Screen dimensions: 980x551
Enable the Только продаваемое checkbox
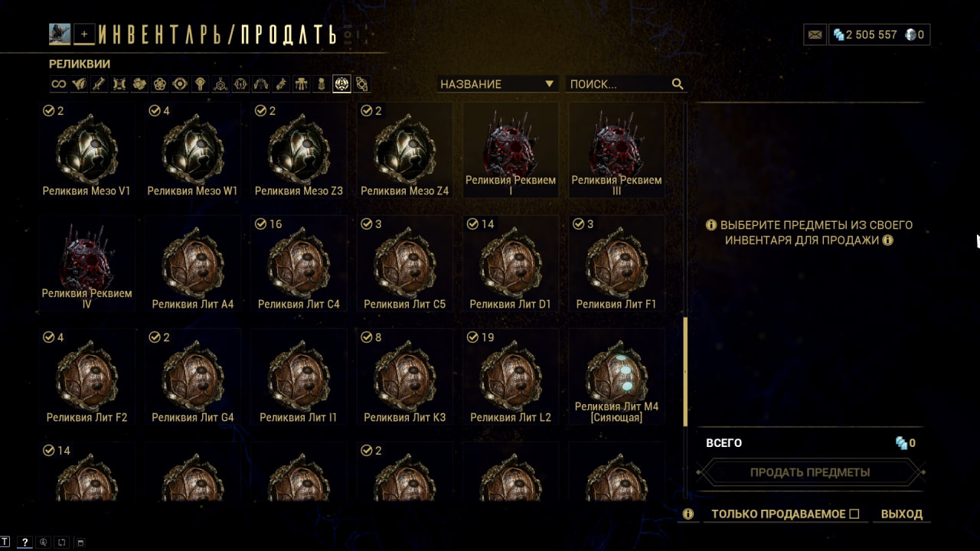pos(854,514)
